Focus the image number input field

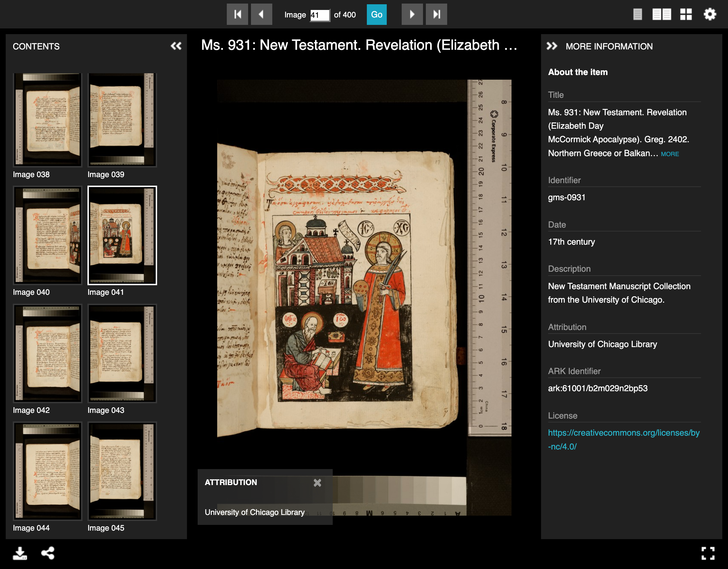[320, 15]
